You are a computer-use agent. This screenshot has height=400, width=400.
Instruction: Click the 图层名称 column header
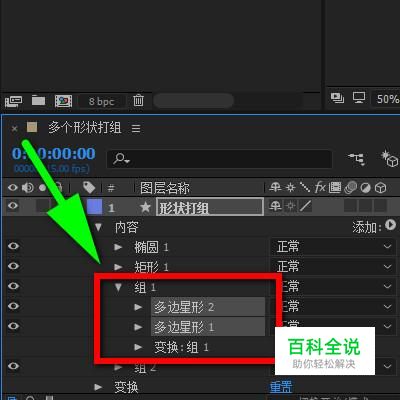coord(165,188)
